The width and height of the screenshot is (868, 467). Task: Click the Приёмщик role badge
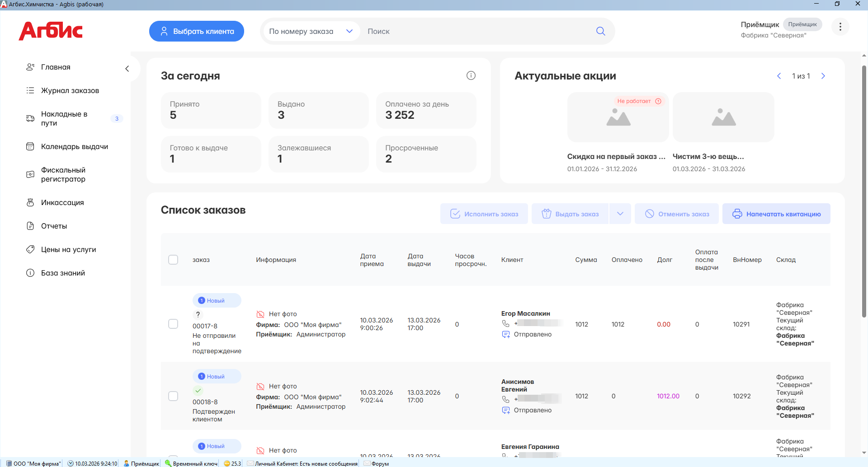point(802,24)
